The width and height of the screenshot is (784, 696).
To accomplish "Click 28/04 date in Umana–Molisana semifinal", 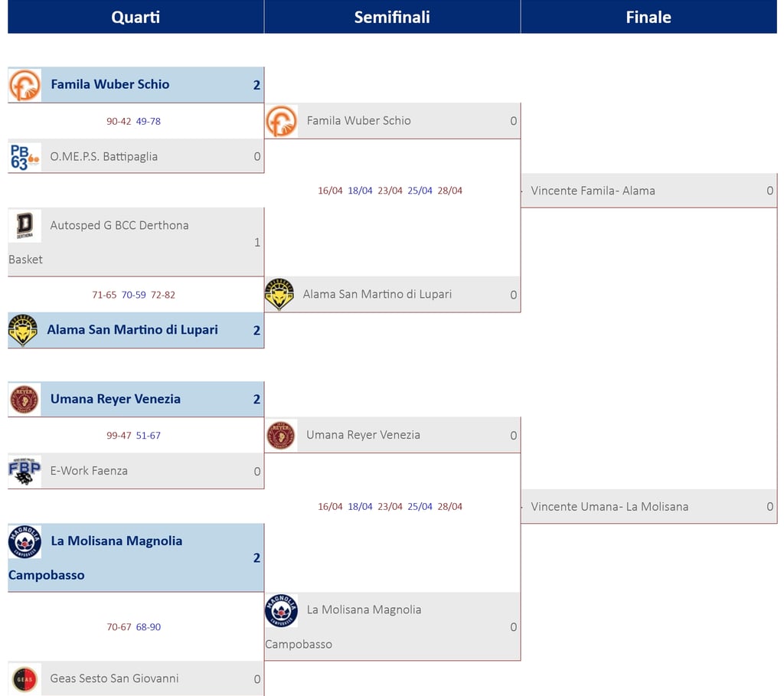I will coord(450,507).
